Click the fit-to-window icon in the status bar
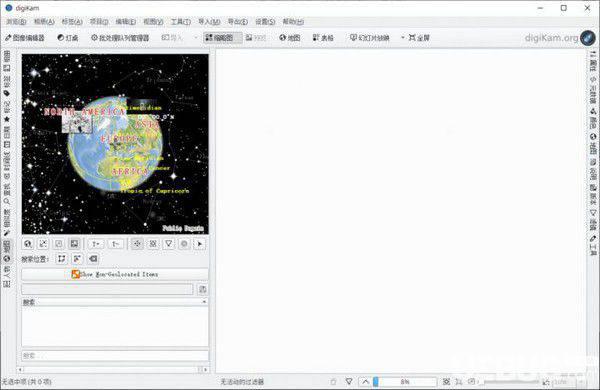Screen dimensions: 600x390 [x=446, y=382]
